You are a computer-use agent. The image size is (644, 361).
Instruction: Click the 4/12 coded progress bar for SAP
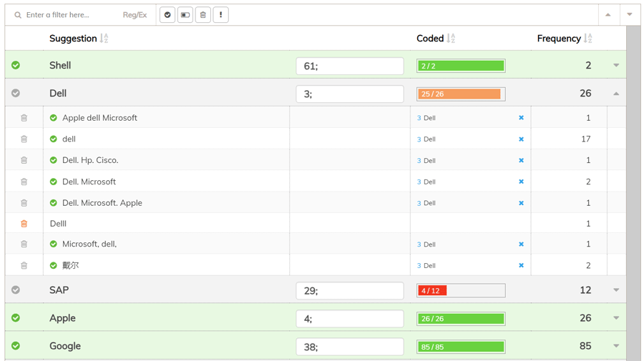tap(461, 291)
